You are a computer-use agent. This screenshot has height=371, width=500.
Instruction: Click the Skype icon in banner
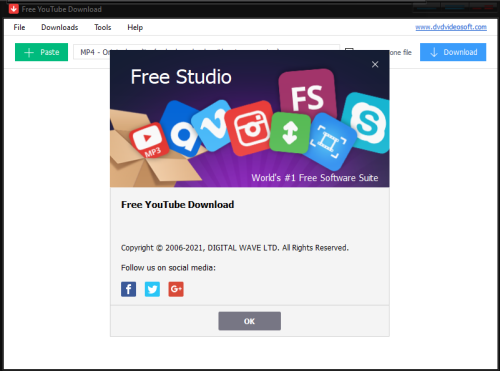[x=367, y=122]
